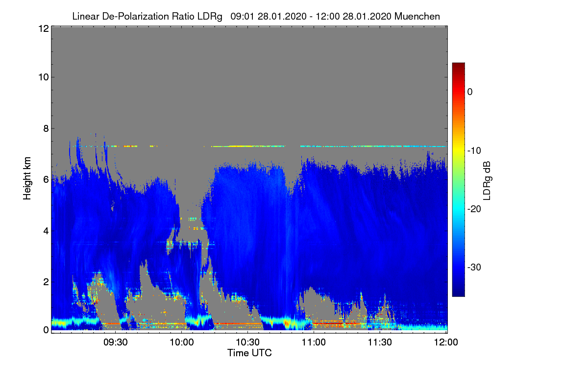Click the yellow section of the colorbar
This screenshot has width=588, height=392.
[x=458, y=150]
